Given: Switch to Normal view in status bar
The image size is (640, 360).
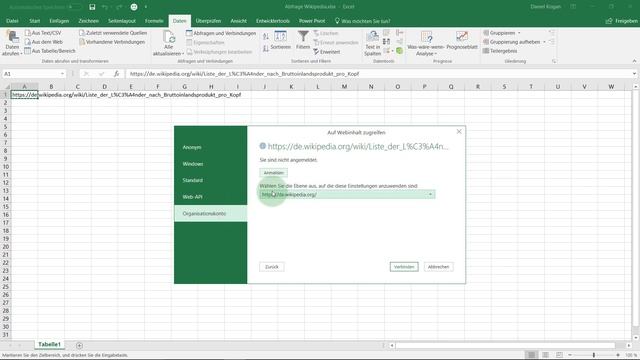Looking at the screenshot, I should point(531,355).
